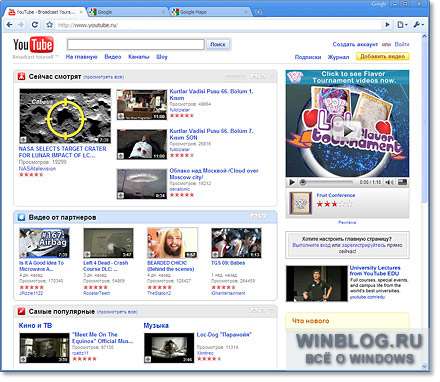This screenshot has height=382, width=440.
Task: Click into the YouTube search field
Action: click(x=136, y=44)
